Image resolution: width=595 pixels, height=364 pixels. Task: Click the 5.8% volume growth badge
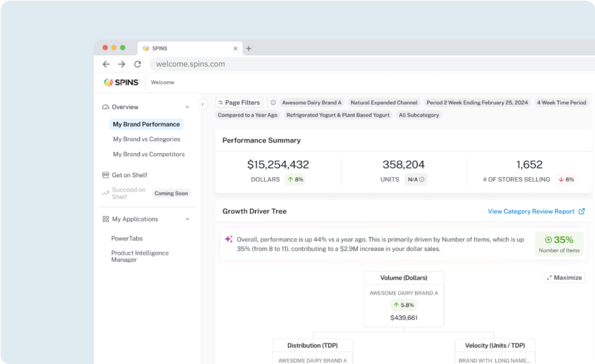pos(404,305)
